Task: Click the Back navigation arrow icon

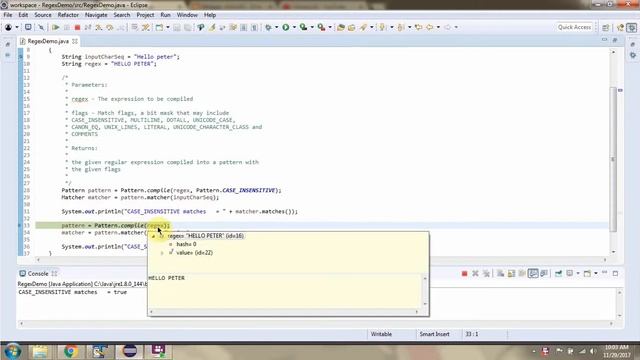Action: point(430,27)
